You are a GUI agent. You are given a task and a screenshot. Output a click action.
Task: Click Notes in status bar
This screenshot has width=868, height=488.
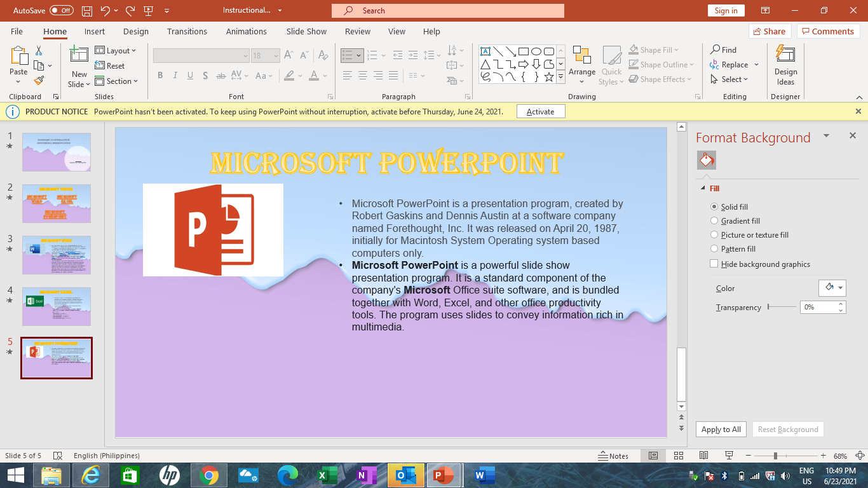[x=613, y=456]
